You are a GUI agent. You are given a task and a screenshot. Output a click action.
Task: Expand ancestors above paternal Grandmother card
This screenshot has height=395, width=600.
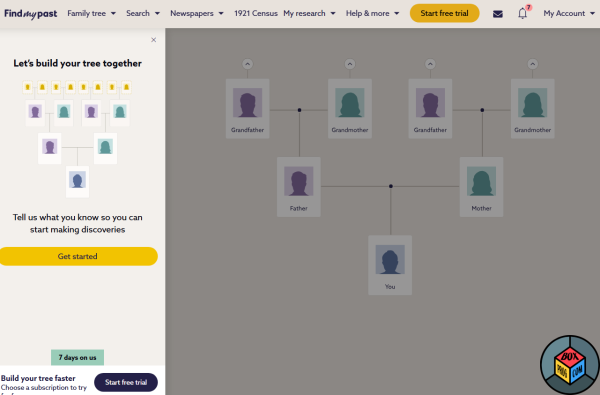(x=350, y=64)
